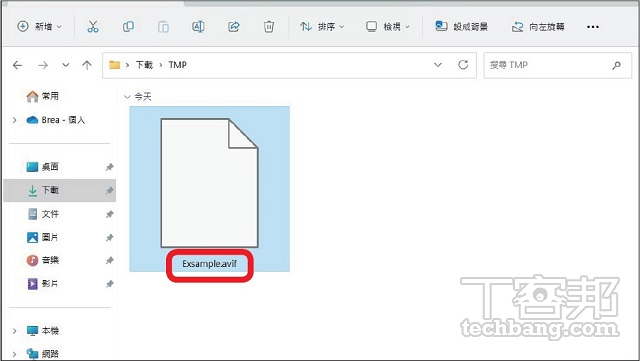
Task: Navigate back with the left arrow
Action: (17, 65)
